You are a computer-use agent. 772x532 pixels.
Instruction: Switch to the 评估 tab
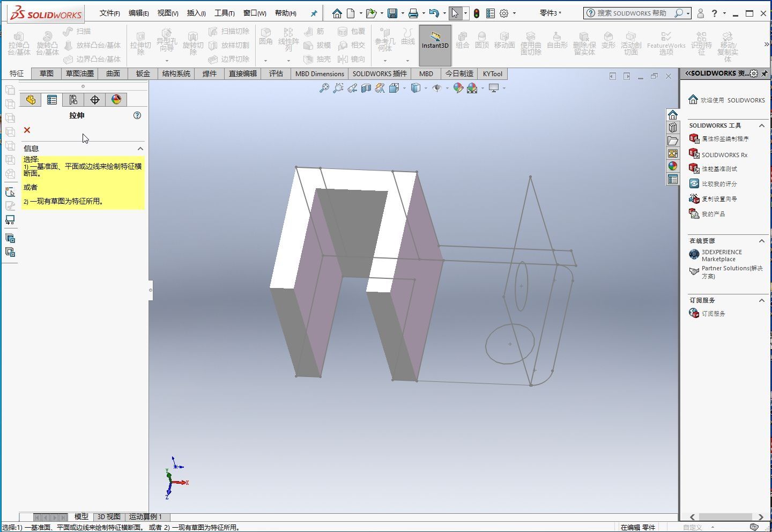click(276, 73)
